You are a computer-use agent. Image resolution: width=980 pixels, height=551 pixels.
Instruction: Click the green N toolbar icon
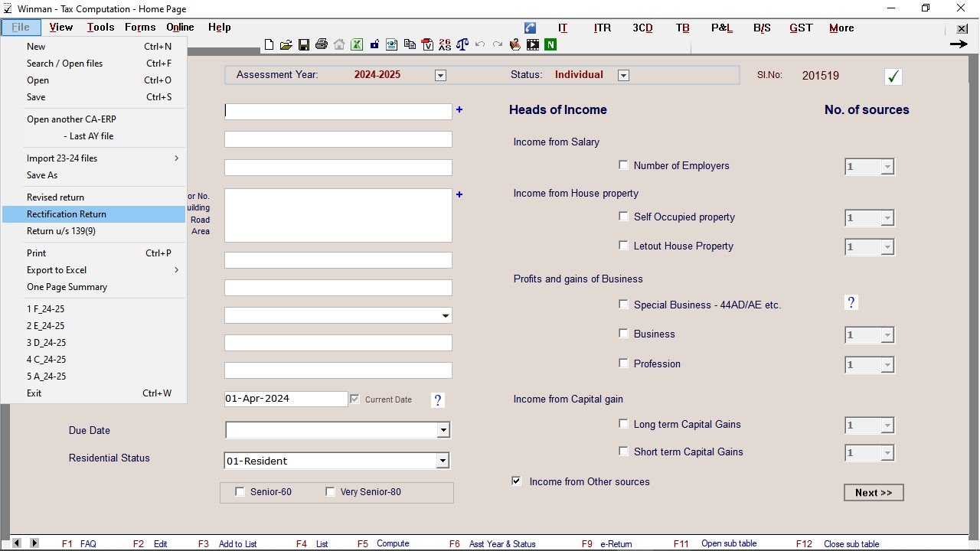pyautogui.click(x=550, y=45)
